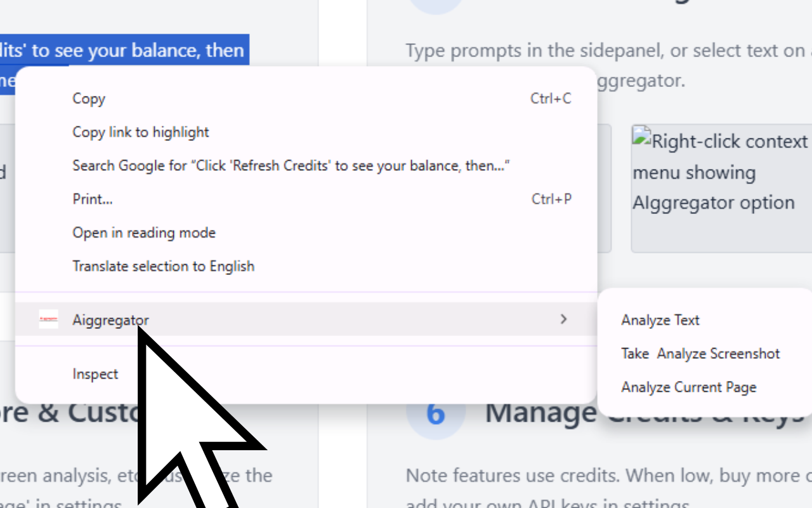Expand the Aiggregator submenu arrow
Screen dimensions: 812x508
pos(563,319)
